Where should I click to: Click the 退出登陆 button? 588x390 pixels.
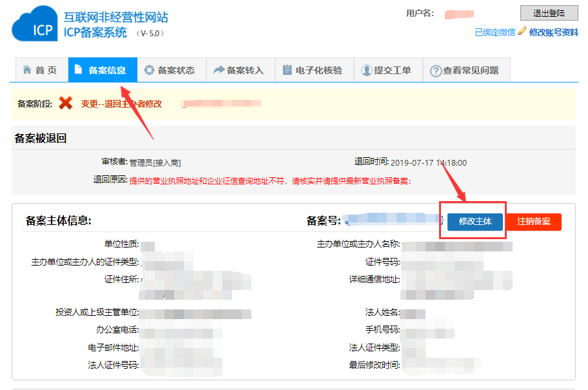(549, 13)
